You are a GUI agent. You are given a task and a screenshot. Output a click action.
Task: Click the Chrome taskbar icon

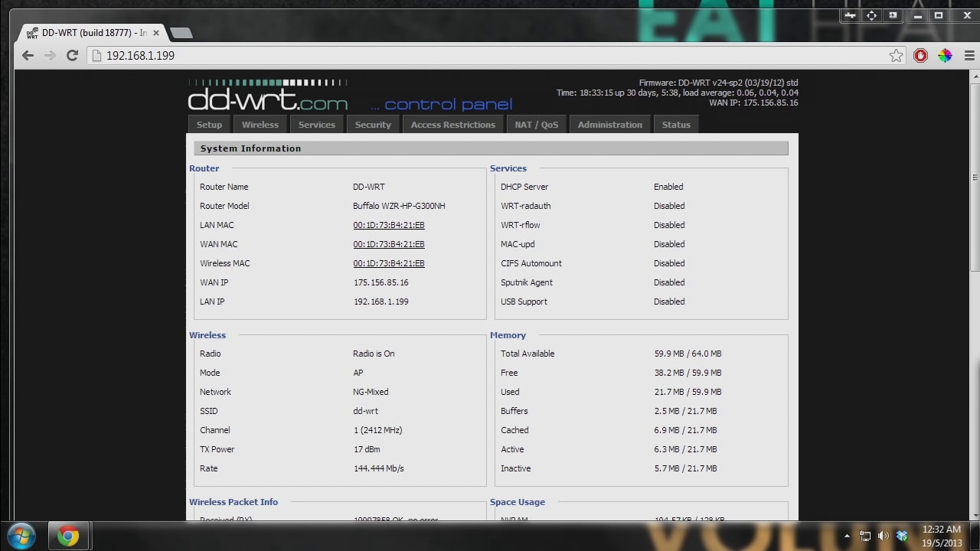(x=69, y=536)
